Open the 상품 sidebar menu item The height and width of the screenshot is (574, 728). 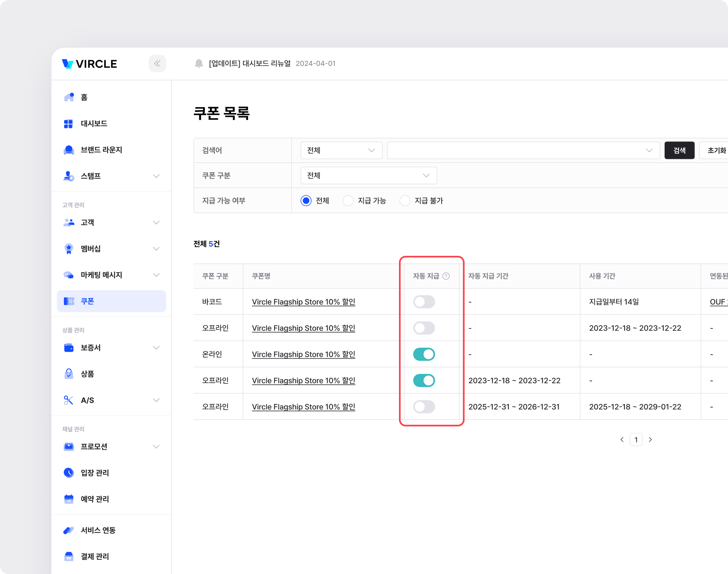pos(87,374)
